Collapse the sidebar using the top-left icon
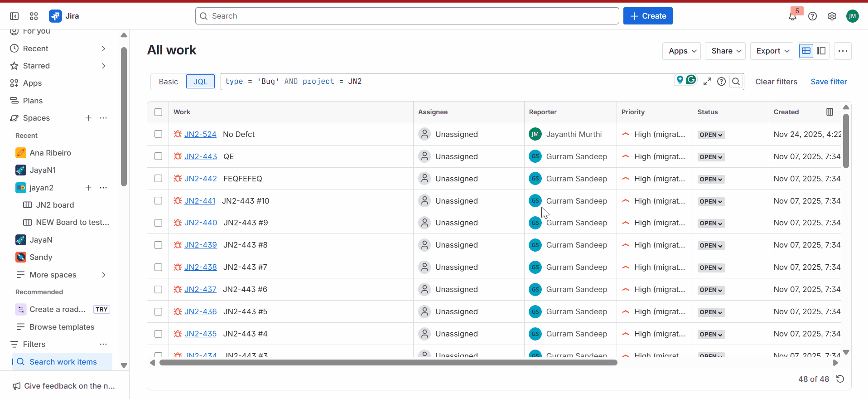The image size is (868, 399). coord(14,16)
